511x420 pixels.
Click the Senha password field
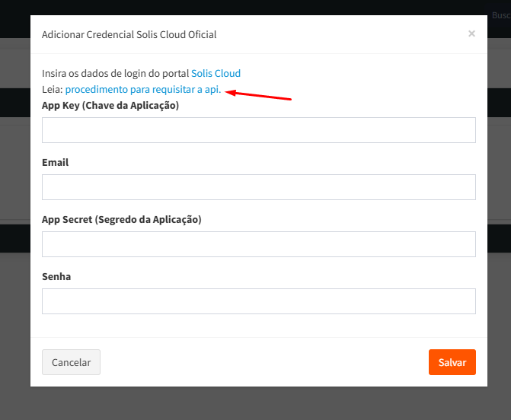[x=259, y=301]
